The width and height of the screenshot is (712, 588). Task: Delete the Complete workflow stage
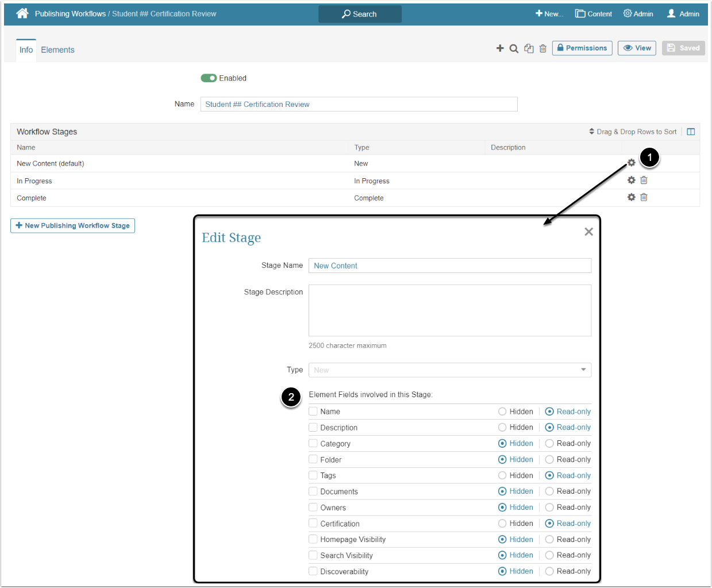(644, 198)
